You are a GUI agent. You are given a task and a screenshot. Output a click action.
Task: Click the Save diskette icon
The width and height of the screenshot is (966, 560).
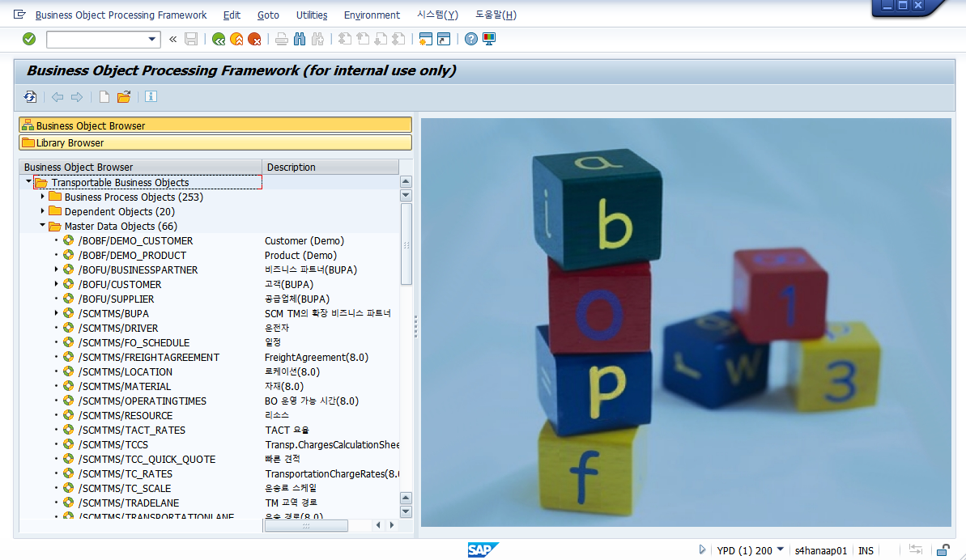click(191, 39)
